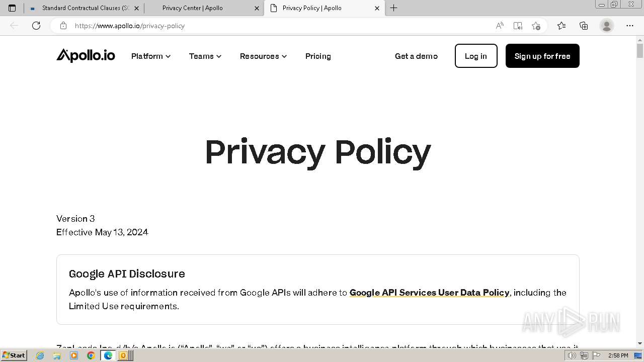Click Effective May 13, 2024 text

(x=102, y=232)
